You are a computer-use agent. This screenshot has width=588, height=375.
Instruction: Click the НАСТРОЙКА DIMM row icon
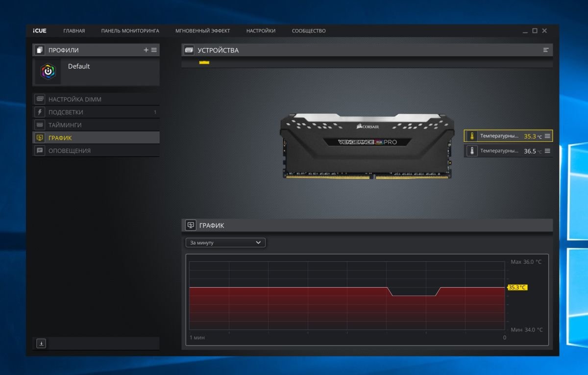click(40, 99)
